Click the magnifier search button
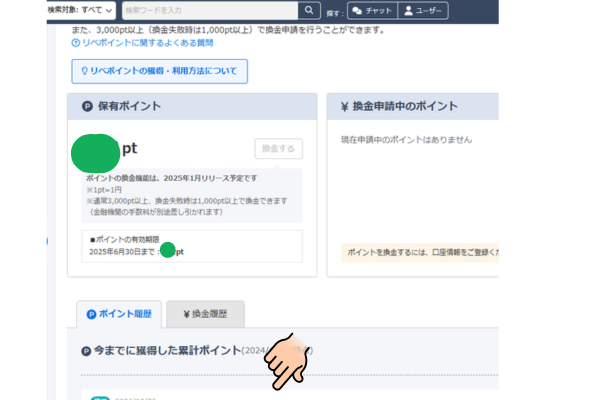 (309, 10)
